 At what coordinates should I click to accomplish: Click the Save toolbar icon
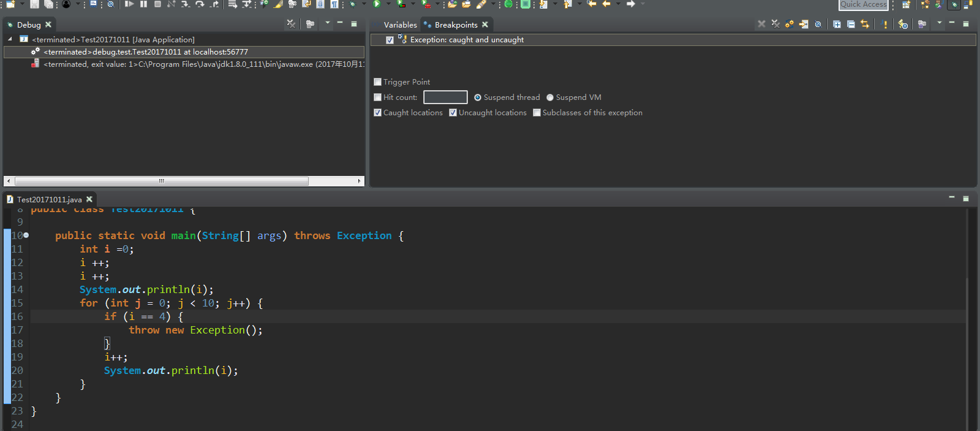(x=34, y=4)
